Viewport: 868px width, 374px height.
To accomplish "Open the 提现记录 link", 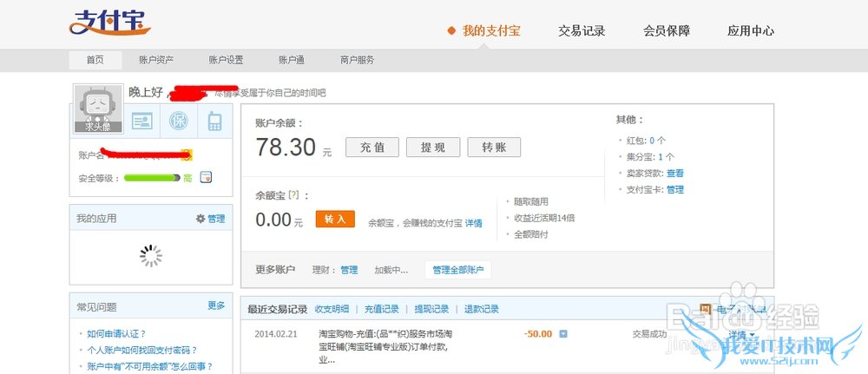I will coord(431,309).
